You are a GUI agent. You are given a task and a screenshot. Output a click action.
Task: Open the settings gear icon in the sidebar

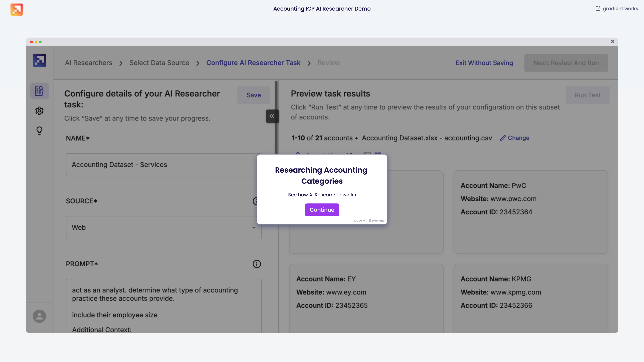(x=39, y=111)
